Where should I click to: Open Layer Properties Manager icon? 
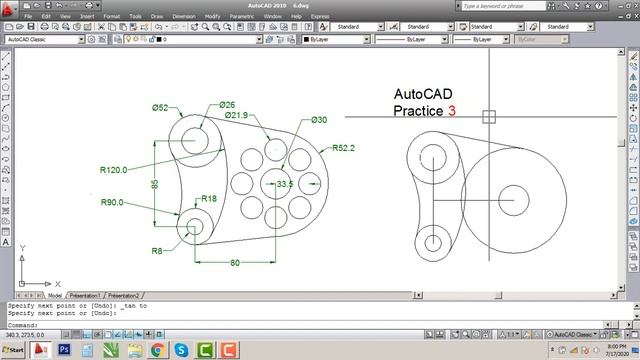[x=118, y=39]
